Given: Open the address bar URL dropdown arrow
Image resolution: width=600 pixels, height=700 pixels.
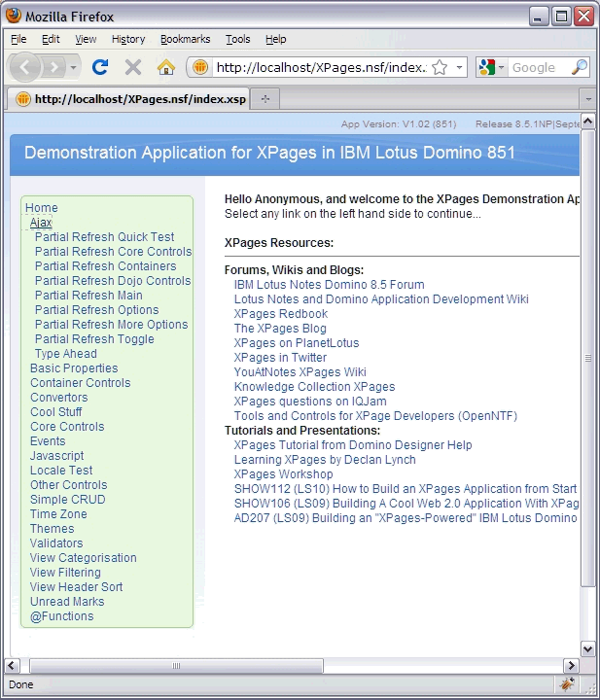Looking at the screenshot, I should point(459,67).
